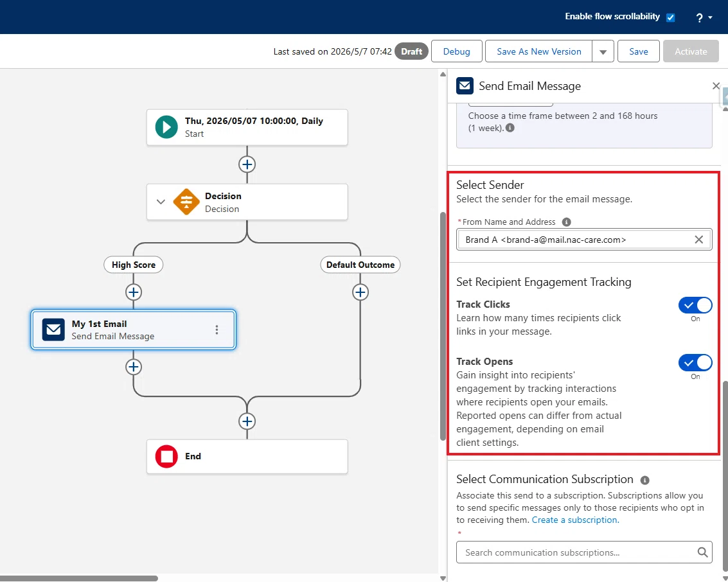The image size is (728, 582).
Task: Toggle Enable flow scrollability checkbox
Action: pos(670,17)
